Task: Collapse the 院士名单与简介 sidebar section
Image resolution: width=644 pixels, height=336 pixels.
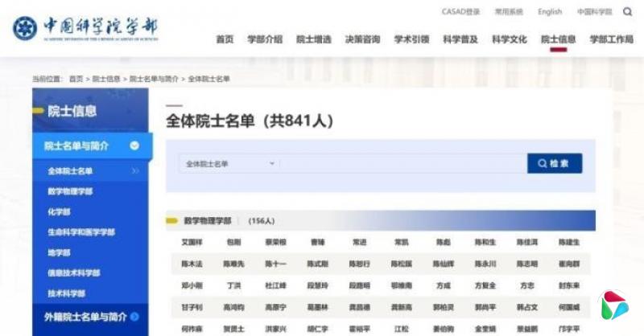Action: [134, 145]
